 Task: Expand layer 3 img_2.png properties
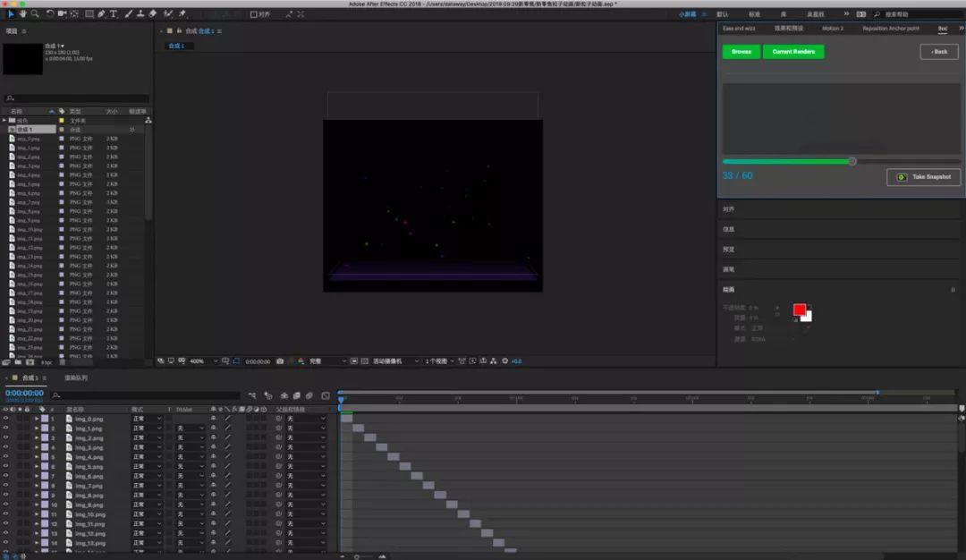click(x=37, y=438)
